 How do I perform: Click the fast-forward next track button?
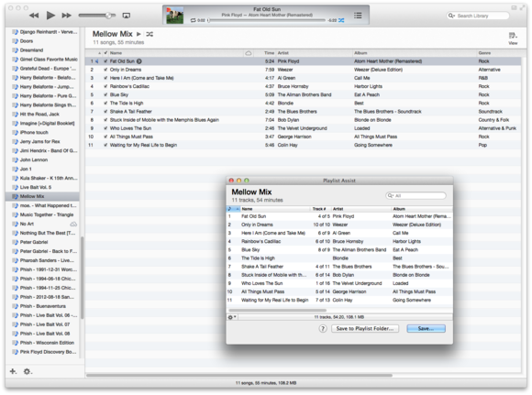(x=66, y=16)
